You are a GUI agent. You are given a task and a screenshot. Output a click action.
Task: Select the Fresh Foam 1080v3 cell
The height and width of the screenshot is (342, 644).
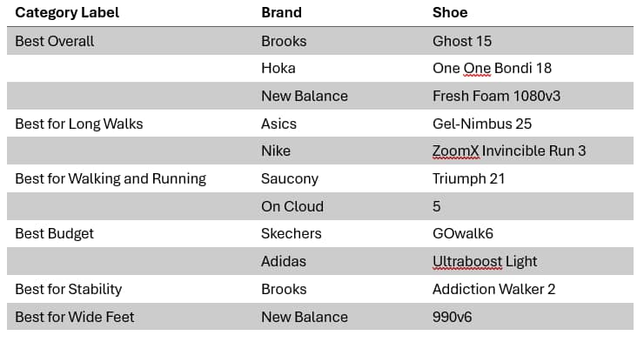pyautogui.click(x=497, y=96)
